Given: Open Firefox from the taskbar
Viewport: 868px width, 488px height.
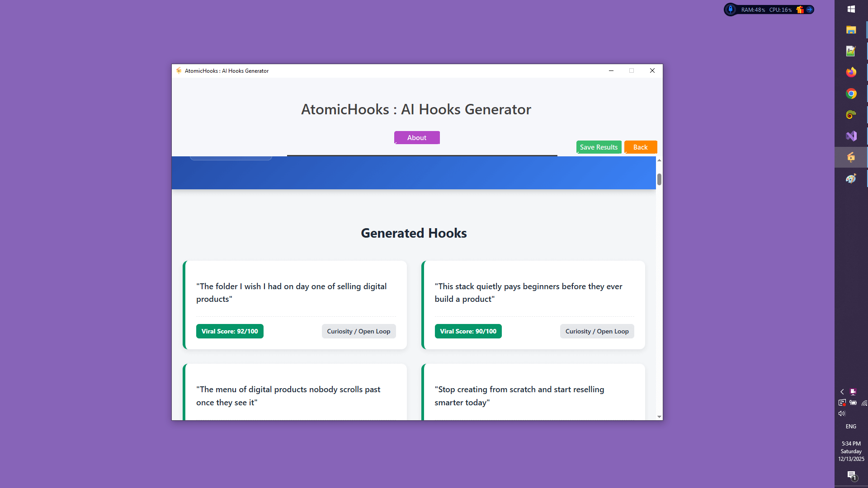Looking at the screenshot, I should [851, 72].
